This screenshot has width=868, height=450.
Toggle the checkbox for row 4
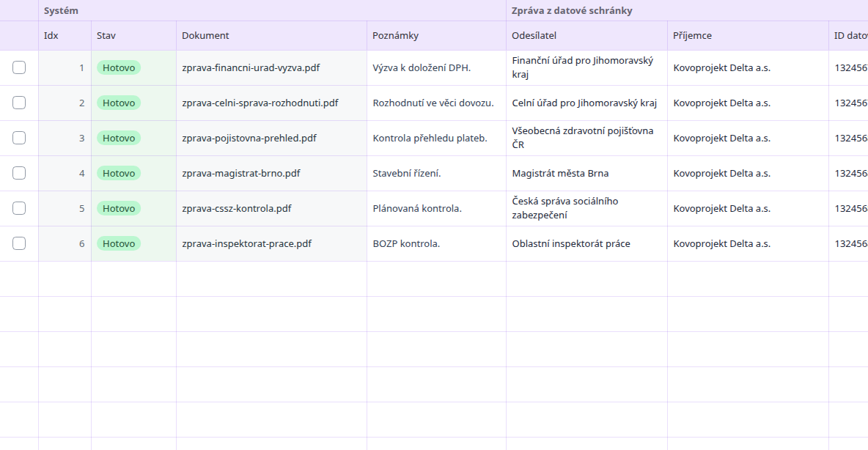[19, 173]
